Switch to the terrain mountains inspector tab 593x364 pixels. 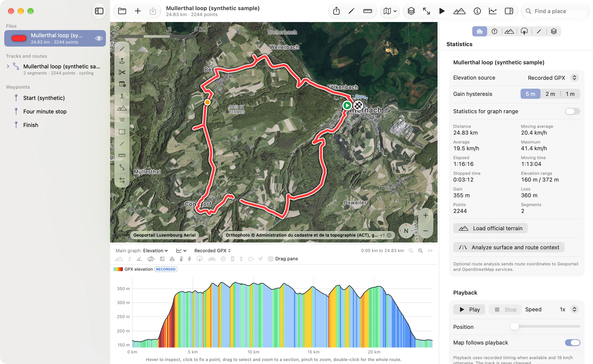[509, 31]
